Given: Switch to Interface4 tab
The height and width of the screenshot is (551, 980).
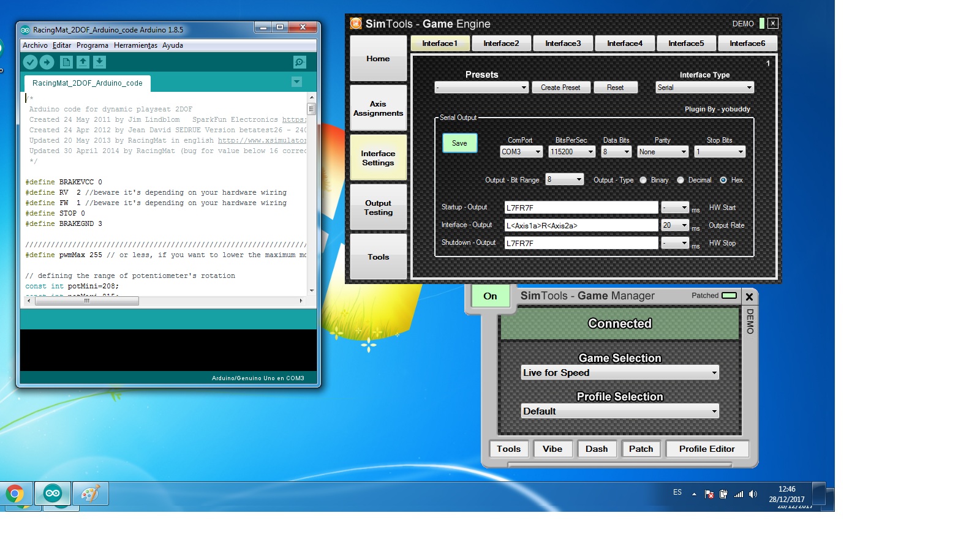Looking at the screenshot, I should 625,43.
